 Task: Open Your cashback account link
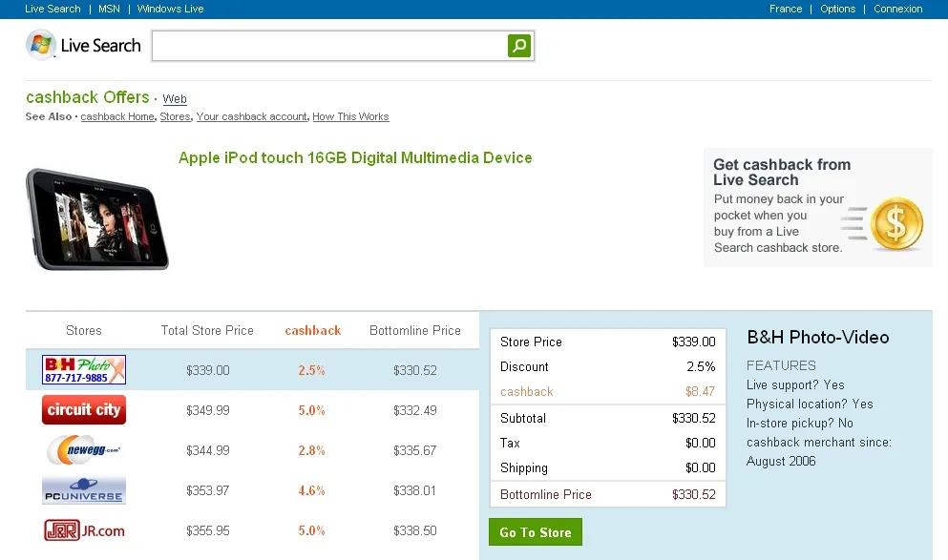coord(251,116)
